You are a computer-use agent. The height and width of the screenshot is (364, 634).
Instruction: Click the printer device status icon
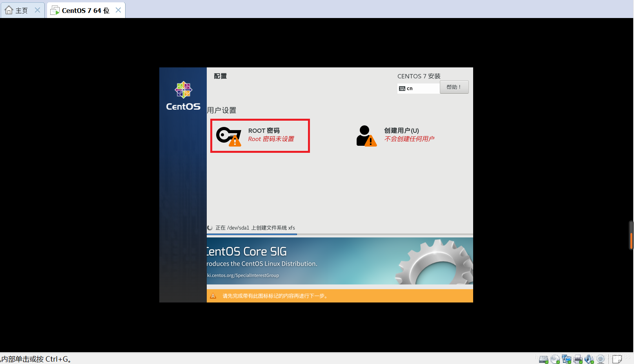coord(578,359)
